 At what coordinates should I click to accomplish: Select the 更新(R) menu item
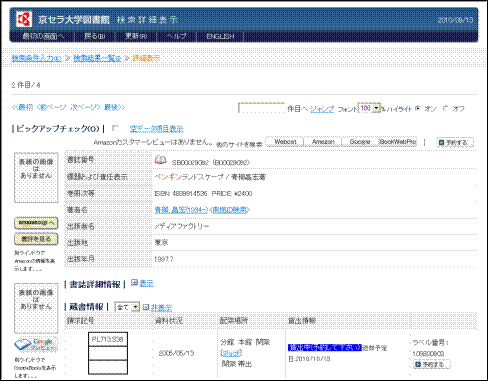tap(136, 36)
